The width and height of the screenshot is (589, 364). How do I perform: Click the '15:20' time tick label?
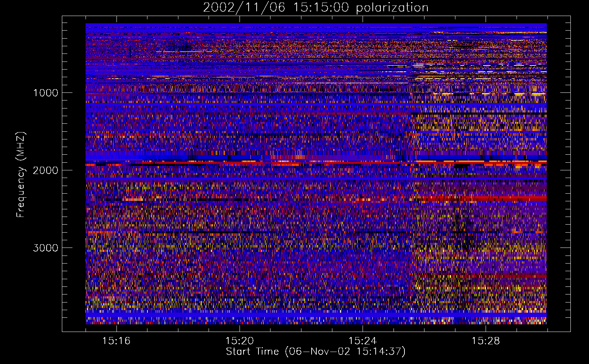pyautogui.click(x=240, y=341)
